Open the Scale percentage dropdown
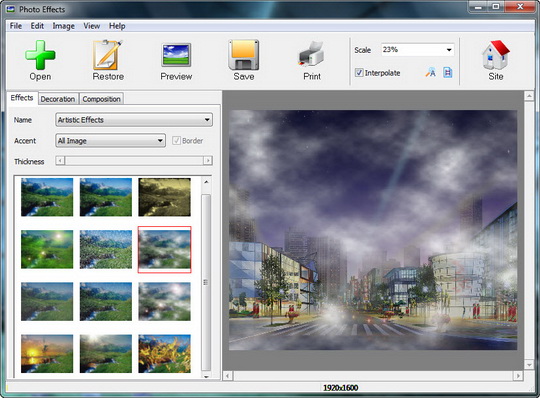 point(449,50)
